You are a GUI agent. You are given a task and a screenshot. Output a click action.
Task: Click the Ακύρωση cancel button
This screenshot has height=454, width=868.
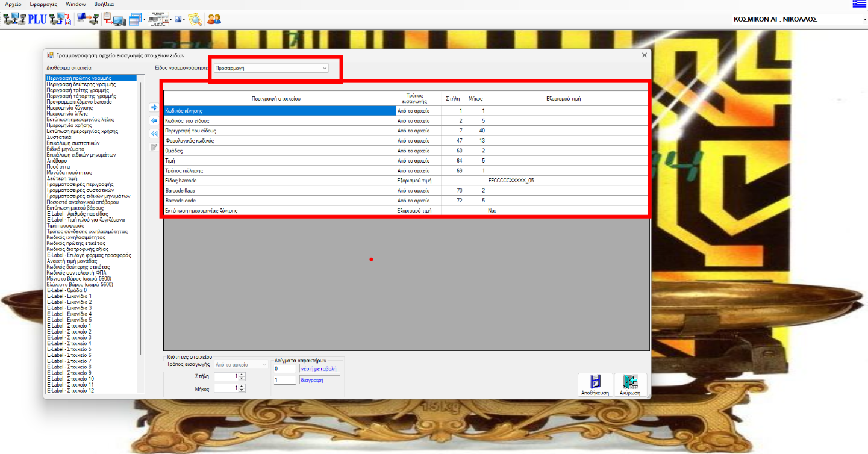tap(630, 385)
